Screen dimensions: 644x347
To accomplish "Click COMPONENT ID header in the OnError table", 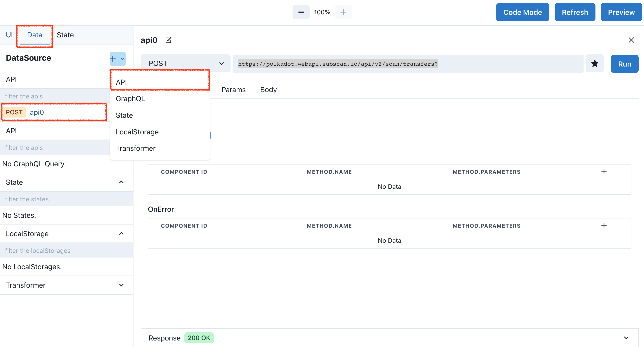I will point(184,226).
